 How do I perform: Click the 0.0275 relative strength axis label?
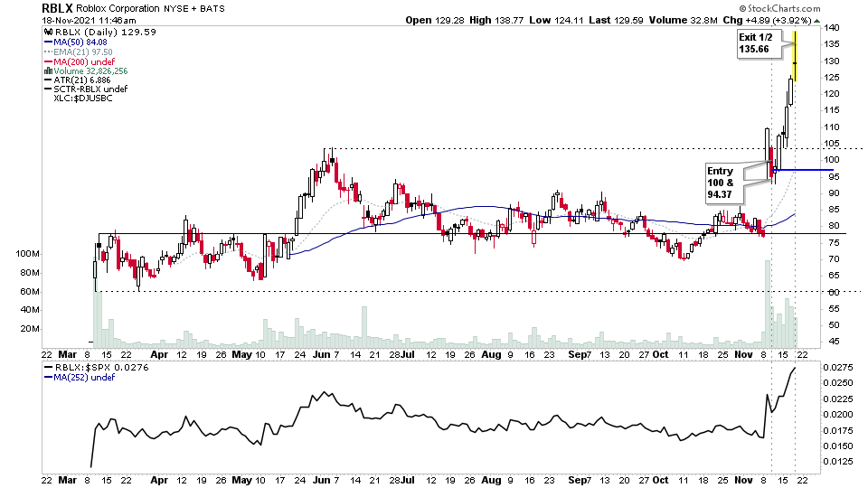[x=837, y=368]
